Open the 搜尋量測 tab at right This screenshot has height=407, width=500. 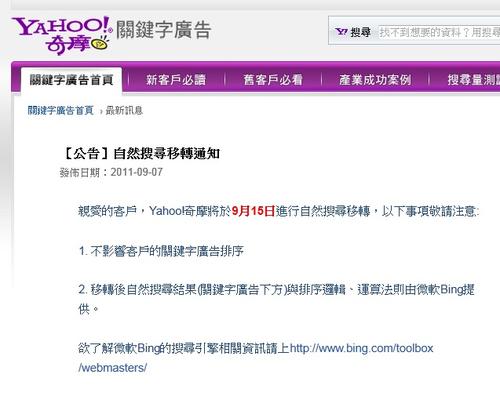(473, 80)
